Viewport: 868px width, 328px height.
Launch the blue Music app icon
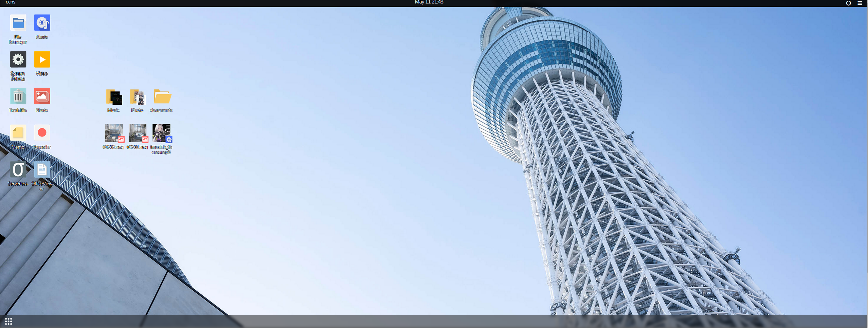click(42, 23)
